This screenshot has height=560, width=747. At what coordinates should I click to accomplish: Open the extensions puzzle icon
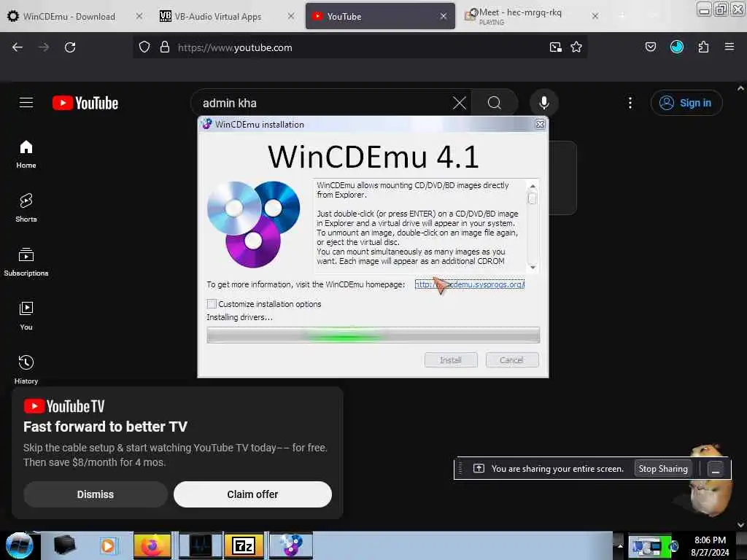coord(703,47)
